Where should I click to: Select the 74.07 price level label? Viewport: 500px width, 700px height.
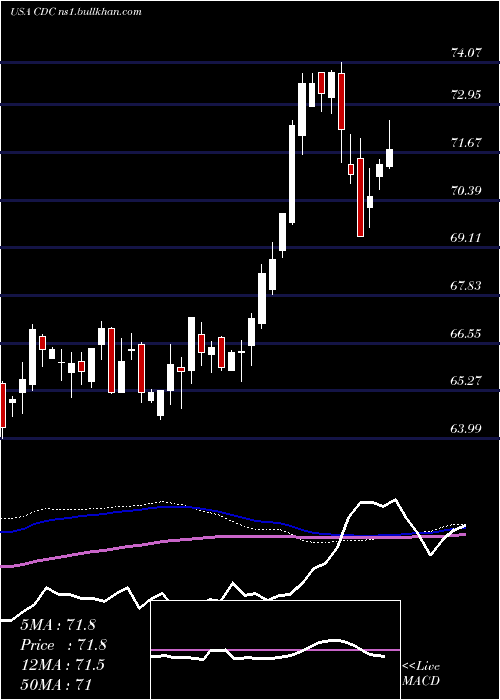(x=466, y=53)
